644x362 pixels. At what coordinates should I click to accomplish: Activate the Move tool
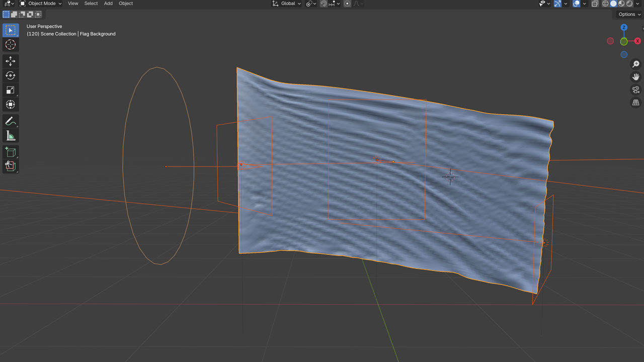click(x=10, y=61)
